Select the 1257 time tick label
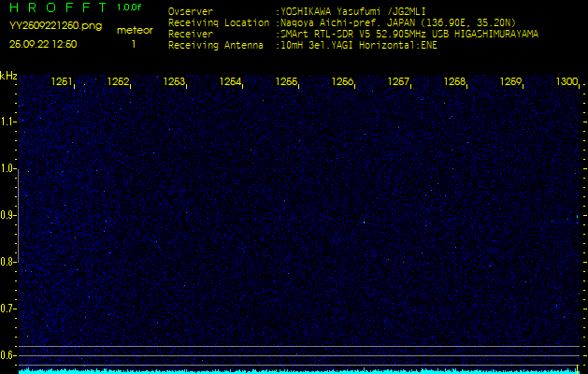This screenshot has height=374, width=588. 399,82
